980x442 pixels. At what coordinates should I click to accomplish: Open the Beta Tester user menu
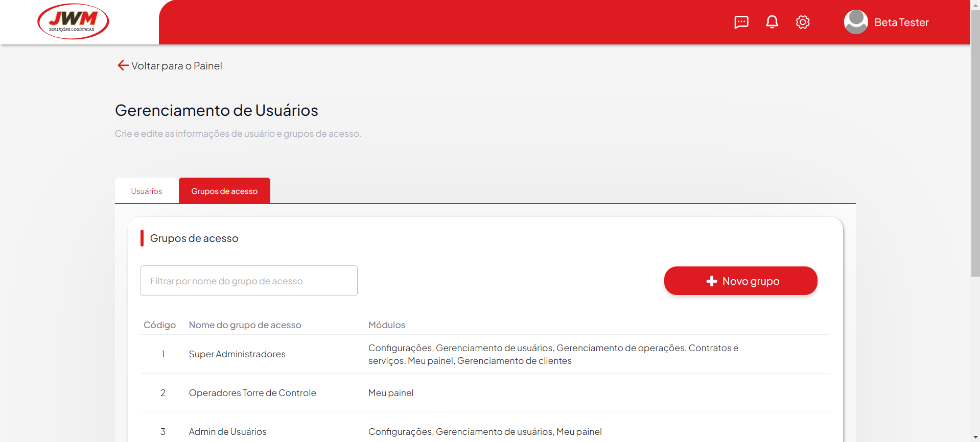[x=901, y=22]
